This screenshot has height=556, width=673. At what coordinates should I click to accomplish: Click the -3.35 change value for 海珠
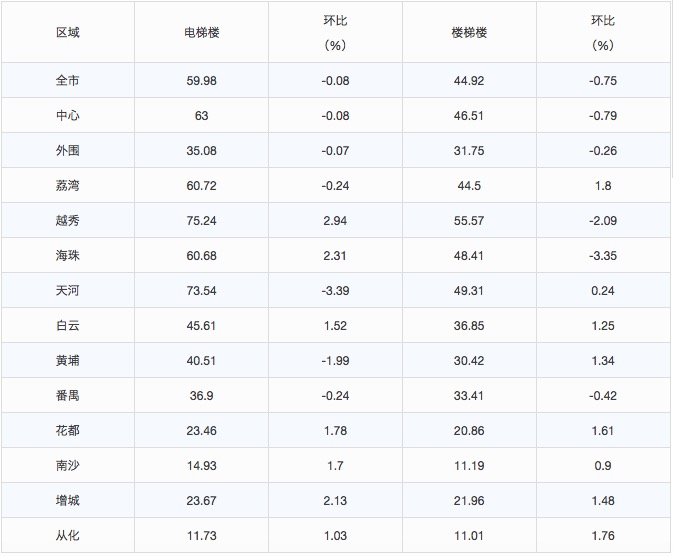point(602,256)
